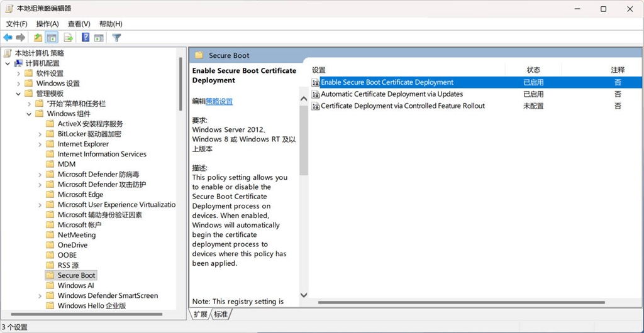Expand the Microsoft Defender 防病毒 folder
The height and width of the screenshot is (333, 644).
tap(40, 175)
